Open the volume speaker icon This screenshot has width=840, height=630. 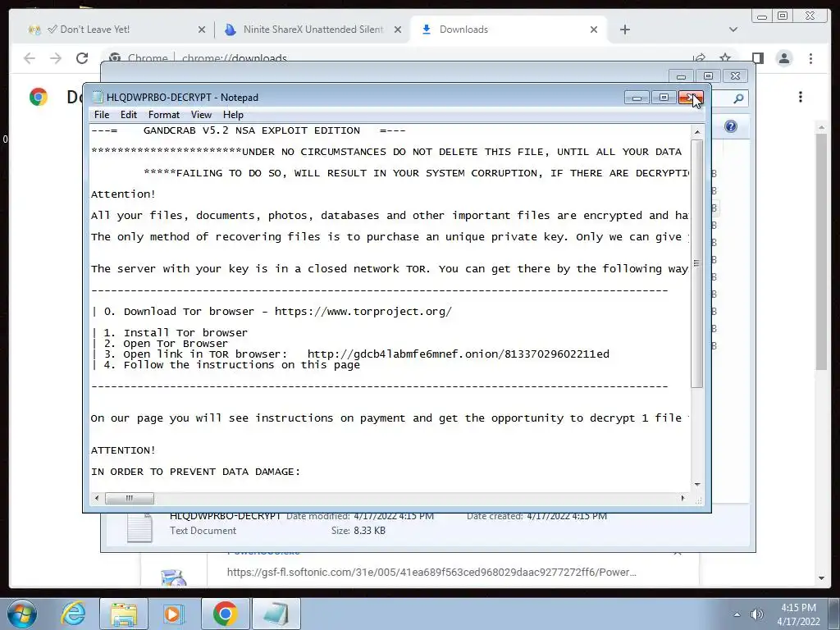tap(757, 614)
